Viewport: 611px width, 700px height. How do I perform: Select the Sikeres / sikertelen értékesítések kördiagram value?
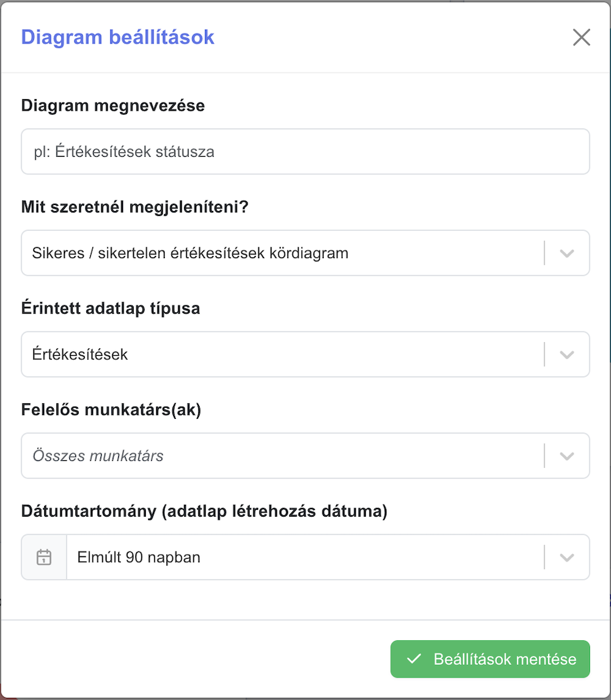[190, 253]
